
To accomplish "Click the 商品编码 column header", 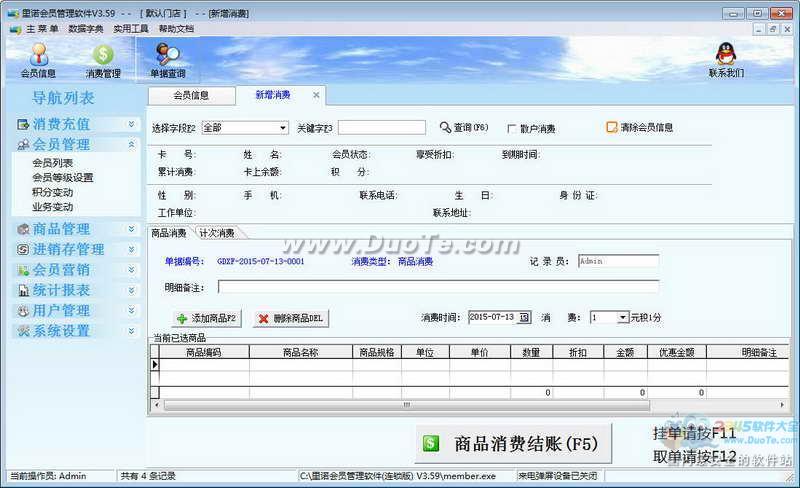I will click(204, 352).
